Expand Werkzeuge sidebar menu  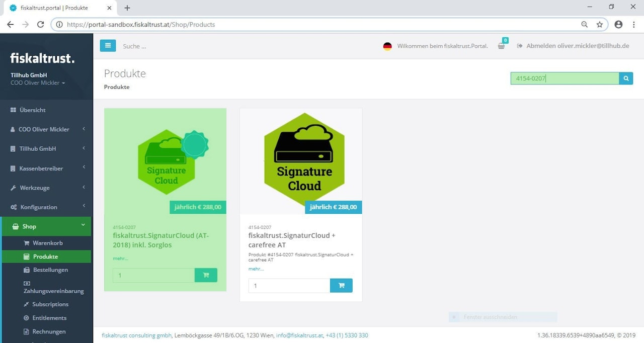click(x=46, y=188)
